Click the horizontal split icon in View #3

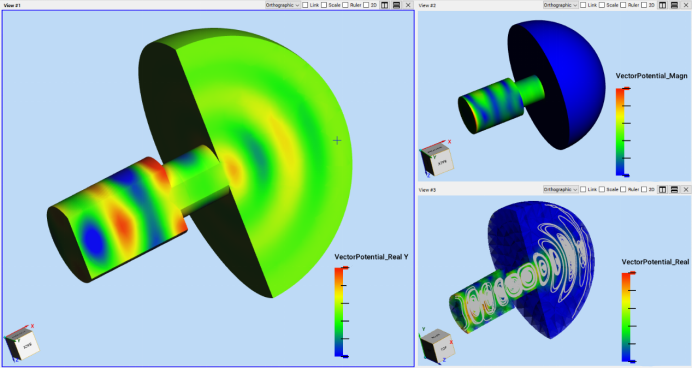point(674,189)
